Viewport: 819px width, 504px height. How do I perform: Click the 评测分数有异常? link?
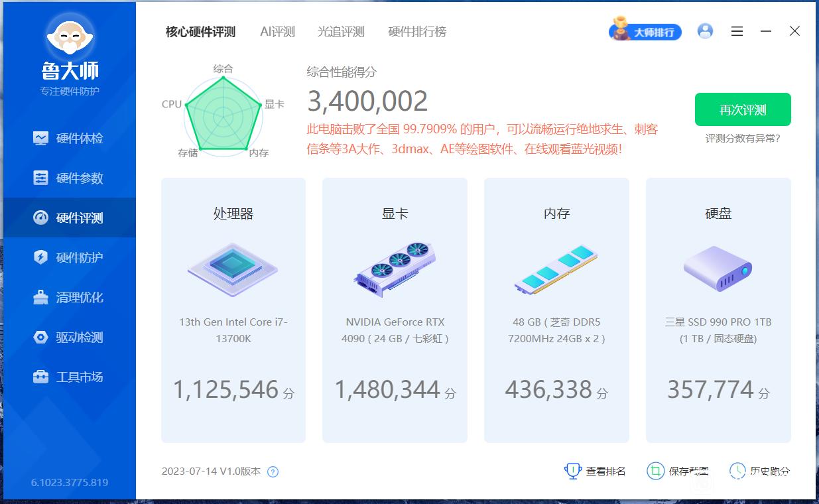click(x=743, y=139)
